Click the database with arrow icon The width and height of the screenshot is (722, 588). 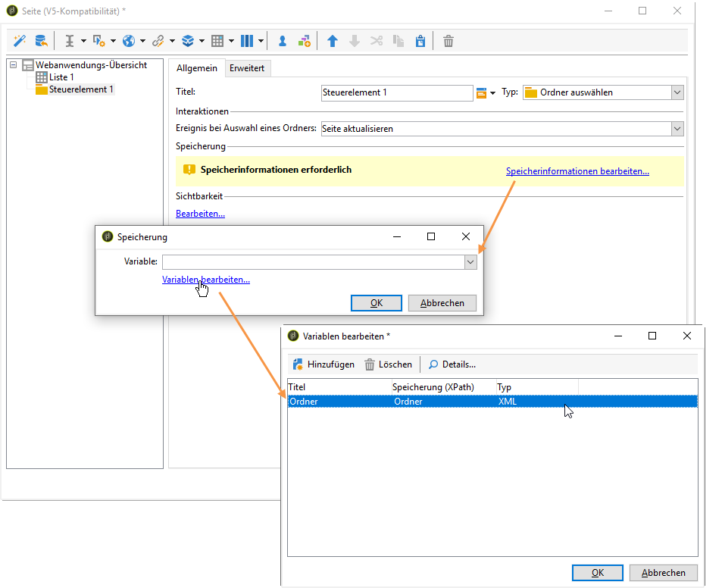pos(42,41)
